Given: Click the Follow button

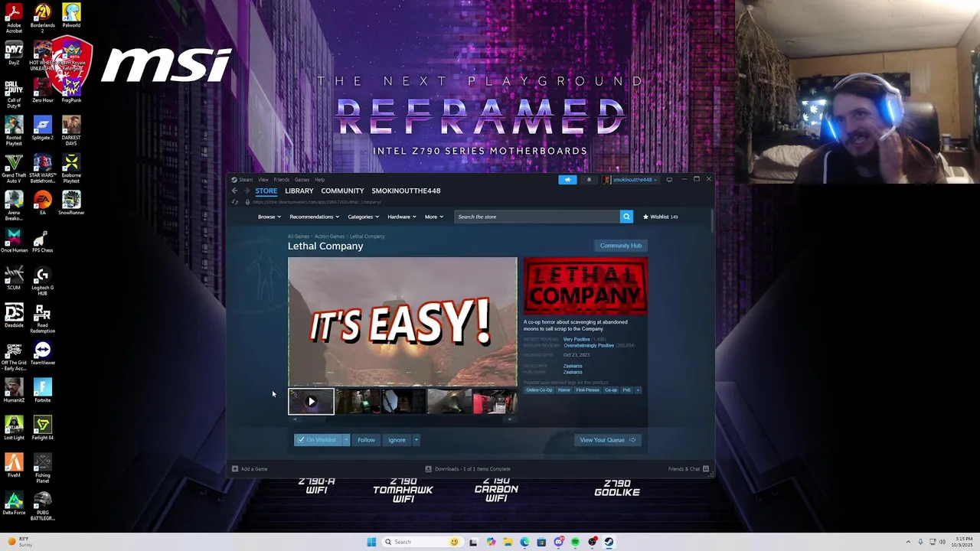Looking at the screenshot, I should 366,440.
